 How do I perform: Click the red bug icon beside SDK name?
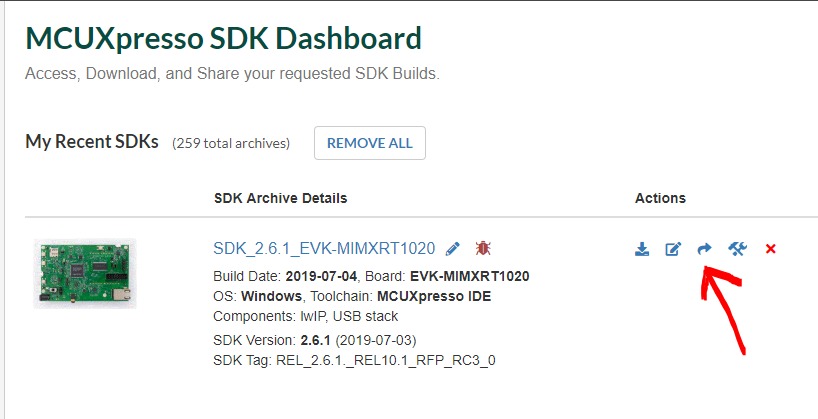483,248
